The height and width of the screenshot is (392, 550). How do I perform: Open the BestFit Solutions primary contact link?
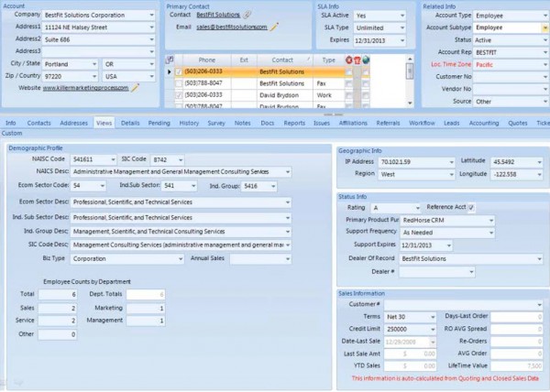(218, 15)
